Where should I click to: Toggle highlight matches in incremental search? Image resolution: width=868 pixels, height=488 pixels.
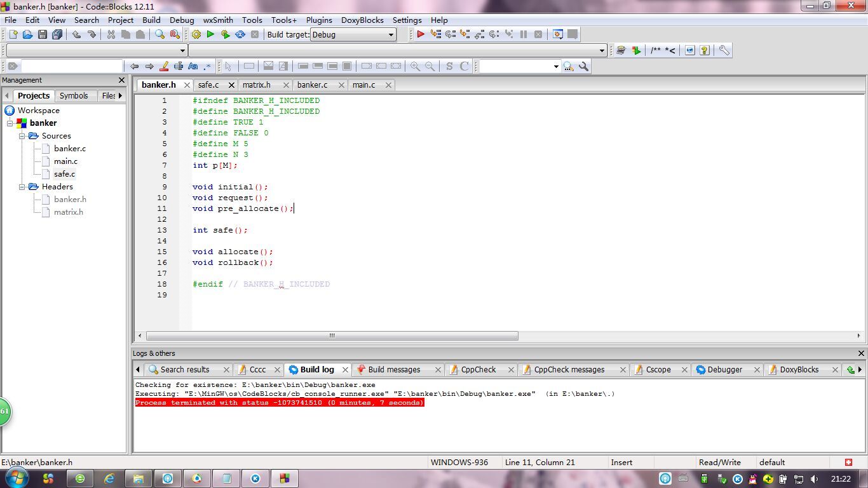(x=164, y=66)
